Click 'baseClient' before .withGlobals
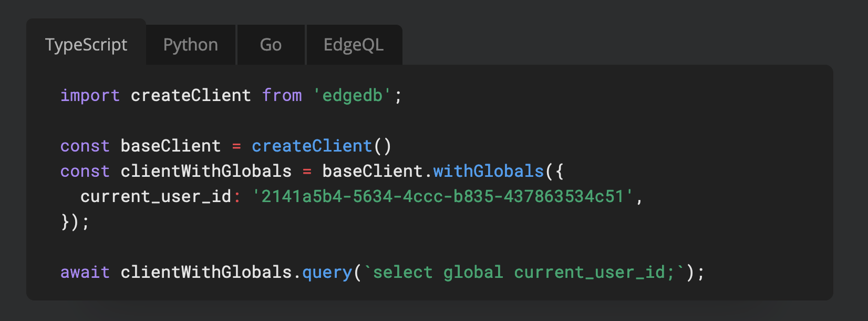Screen dimensions: 868x321 click(372, 171)
